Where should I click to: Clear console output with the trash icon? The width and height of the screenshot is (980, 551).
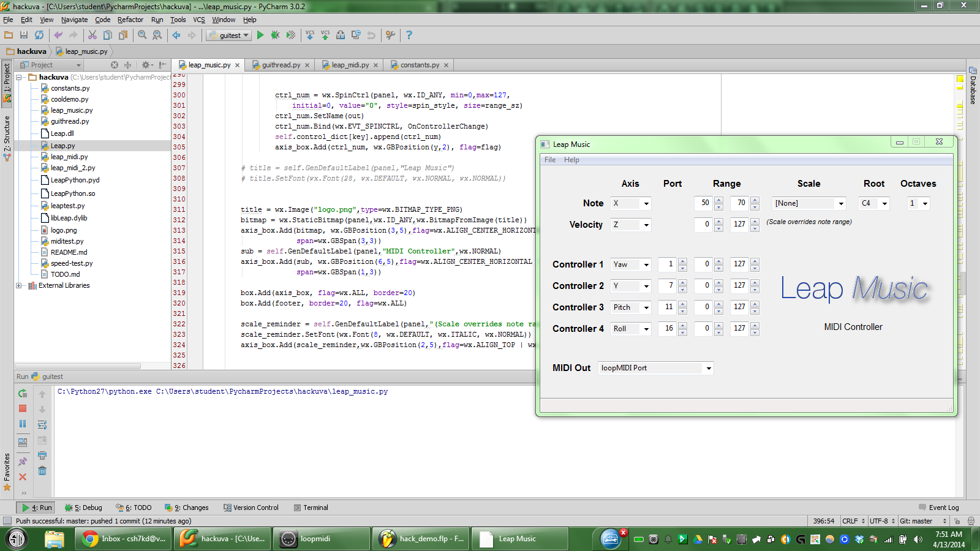(x=42, y=471)
